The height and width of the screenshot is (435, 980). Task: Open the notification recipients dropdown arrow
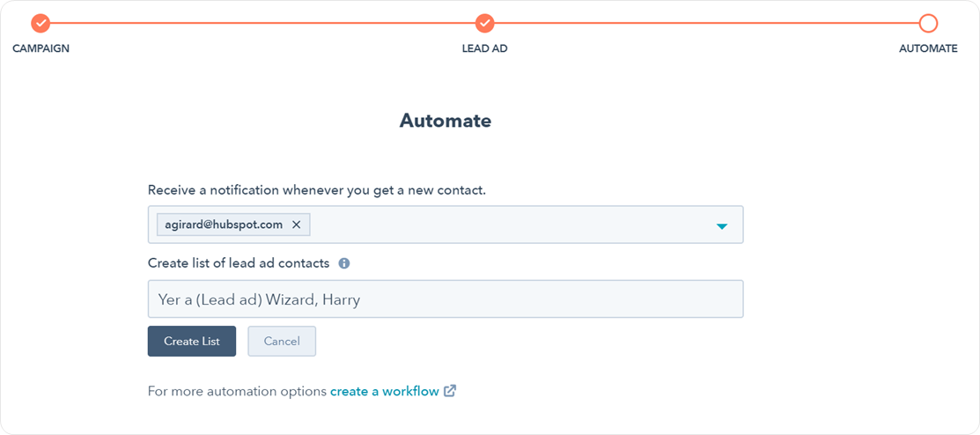[x=721, y=225]
